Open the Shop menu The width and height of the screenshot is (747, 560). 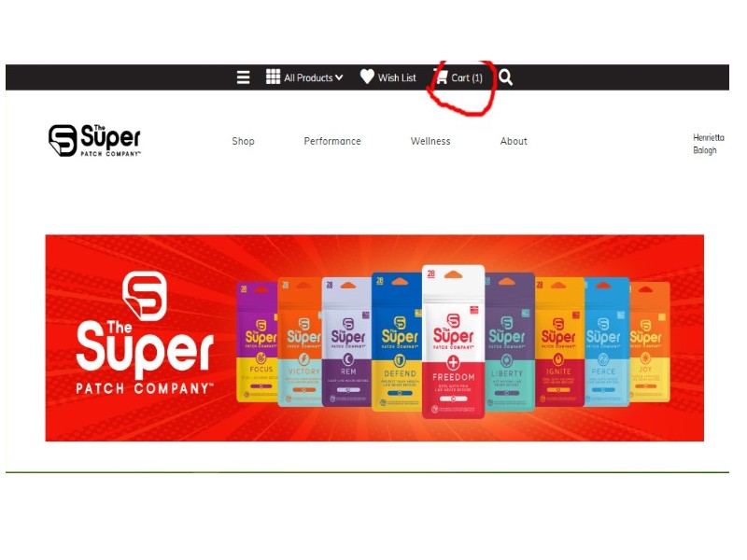(243, 141)
